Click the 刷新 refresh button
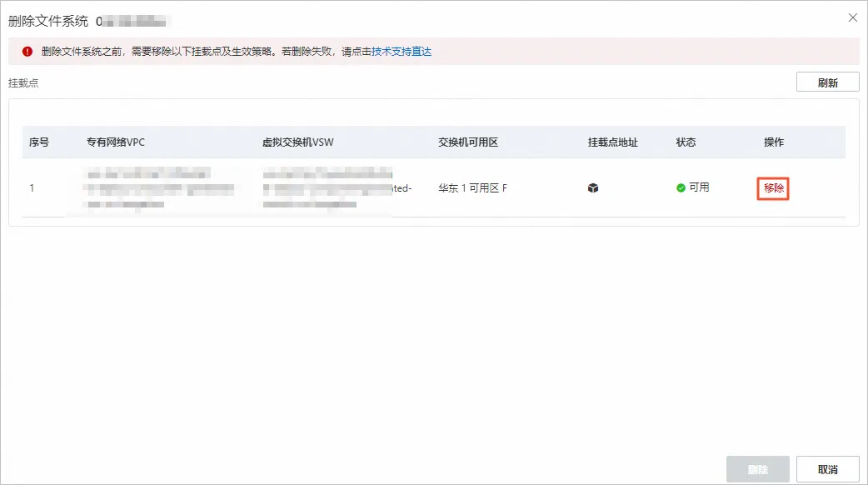 tap(827, 82)
